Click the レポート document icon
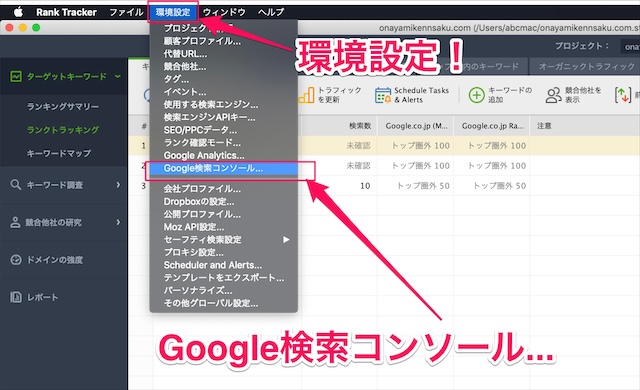Viewport: 640px width, 390px height. tap(16, 297)
